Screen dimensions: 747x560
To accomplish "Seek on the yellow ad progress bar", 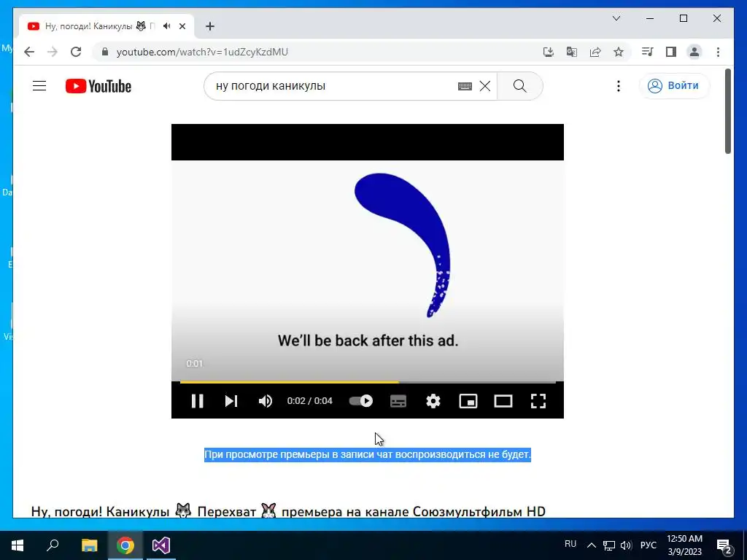I will (368, 382).
